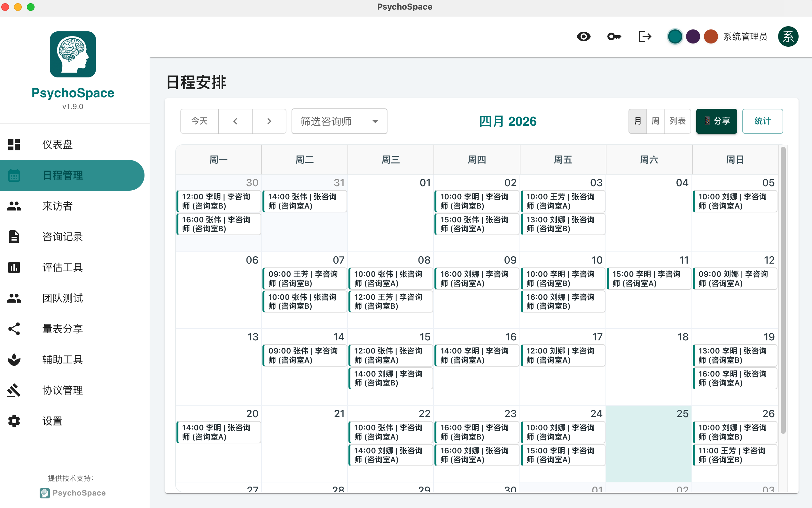Click the logout arrow icon
The image size is (812, 508).
pos(644,36)
